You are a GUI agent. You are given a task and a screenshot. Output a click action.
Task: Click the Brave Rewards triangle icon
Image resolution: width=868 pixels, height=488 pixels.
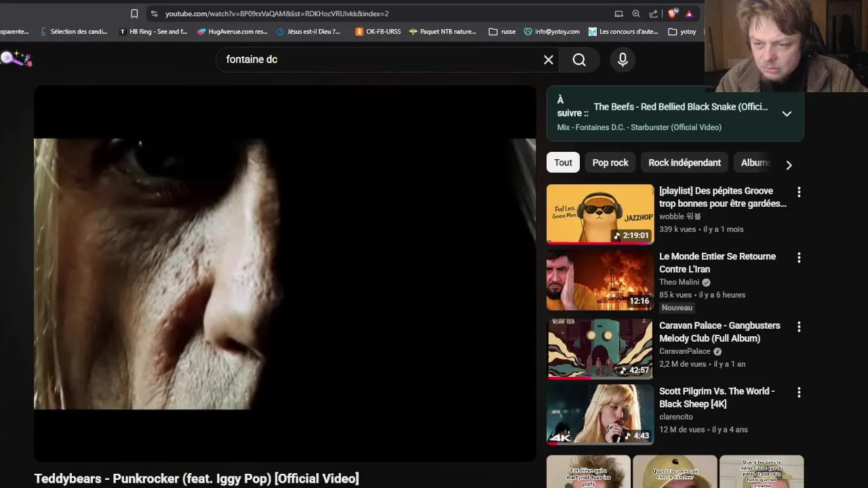click(x=690, y=14)
